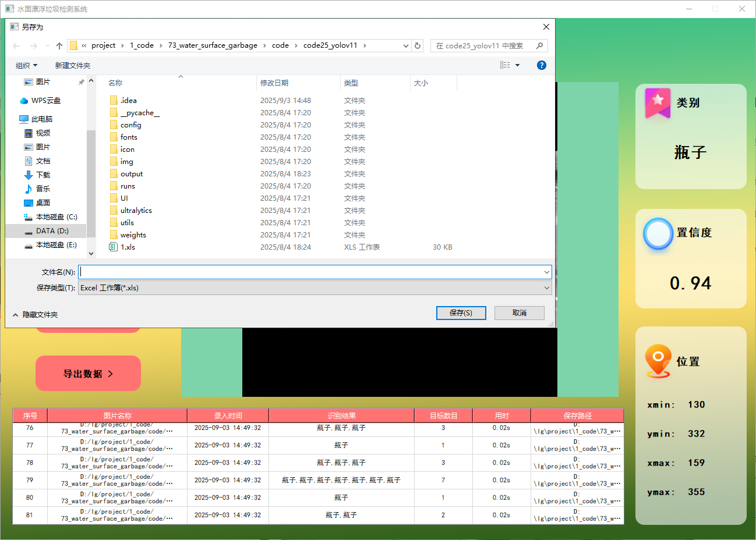
Task: Click the 保存路径 column header
Action: pos(577,415)
